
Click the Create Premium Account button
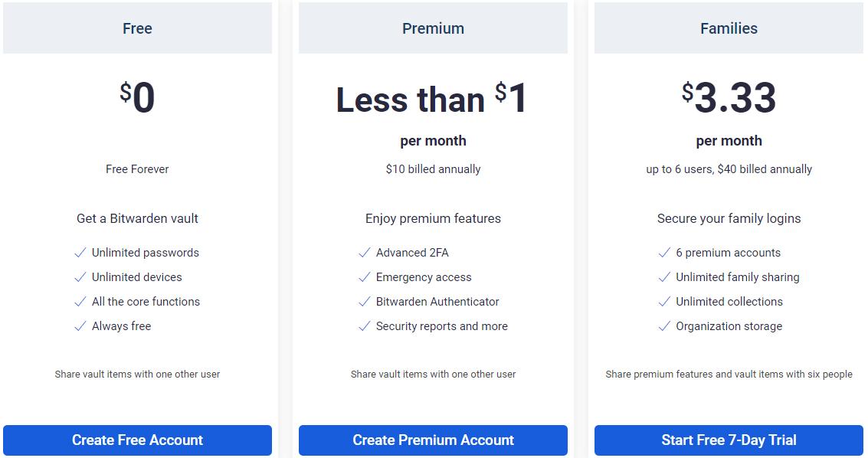point(433,440)
